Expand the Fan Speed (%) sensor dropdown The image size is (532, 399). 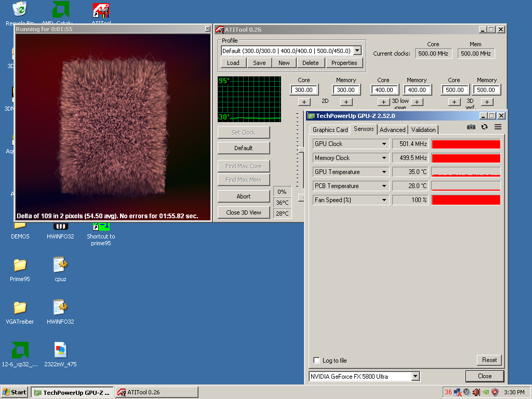(384, 200)
